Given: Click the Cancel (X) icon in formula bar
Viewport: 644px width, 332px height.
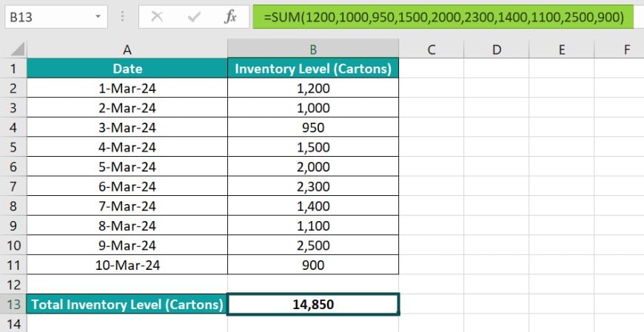Looking at the screenshot, I should [x=157, y=17].
